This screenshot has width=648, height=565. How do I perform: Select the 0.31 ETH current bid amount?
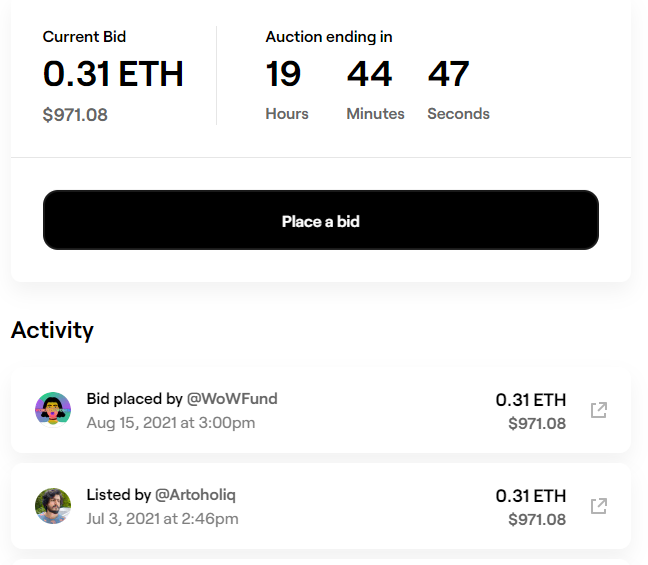(x=113, y=74)
